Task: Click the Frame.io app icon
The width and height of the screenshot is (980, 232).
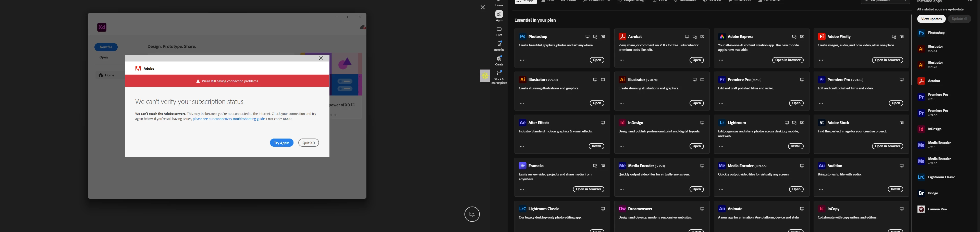Action: (522, 166)
